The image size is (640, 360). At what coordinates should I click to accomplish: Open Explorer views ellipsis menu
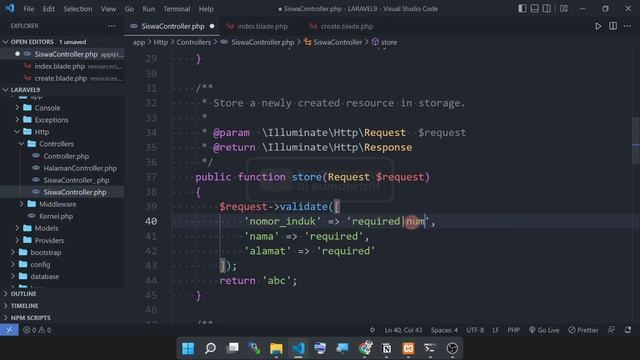click(x=111, y=26)
